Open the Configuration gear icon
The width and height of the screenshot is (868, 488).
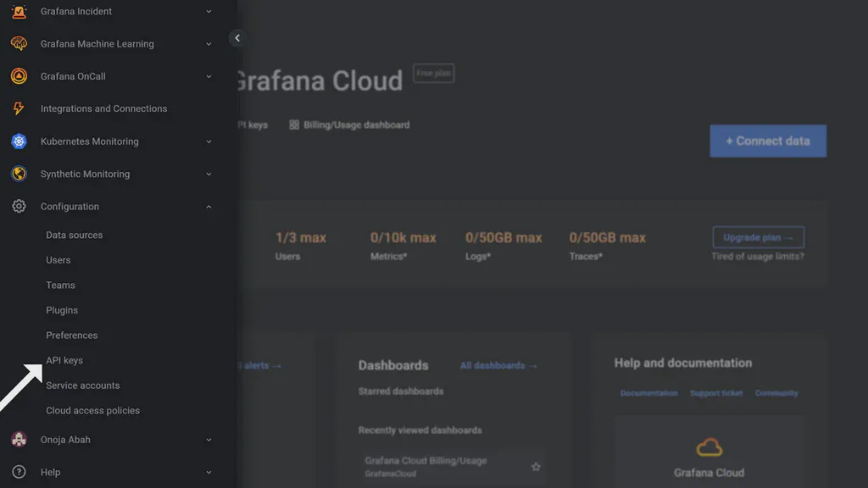pyautogui.click(x=19, y=206)
